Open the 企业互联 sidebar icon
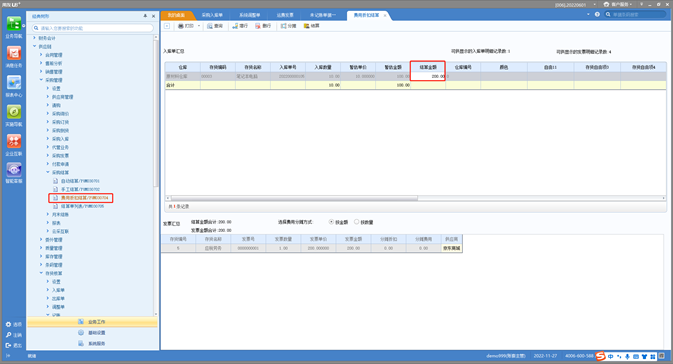 (x=14, y=141)
